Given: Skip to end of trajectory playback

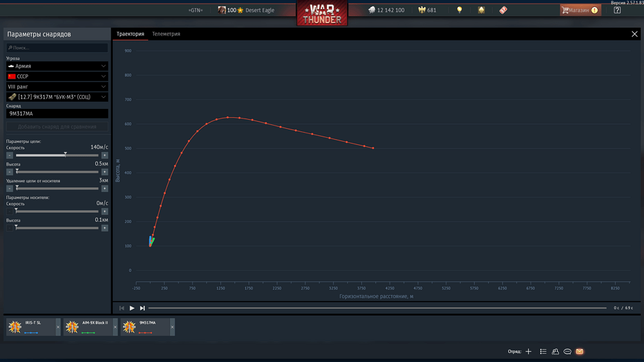Looking at the screenshot, I should pos(142,308).
